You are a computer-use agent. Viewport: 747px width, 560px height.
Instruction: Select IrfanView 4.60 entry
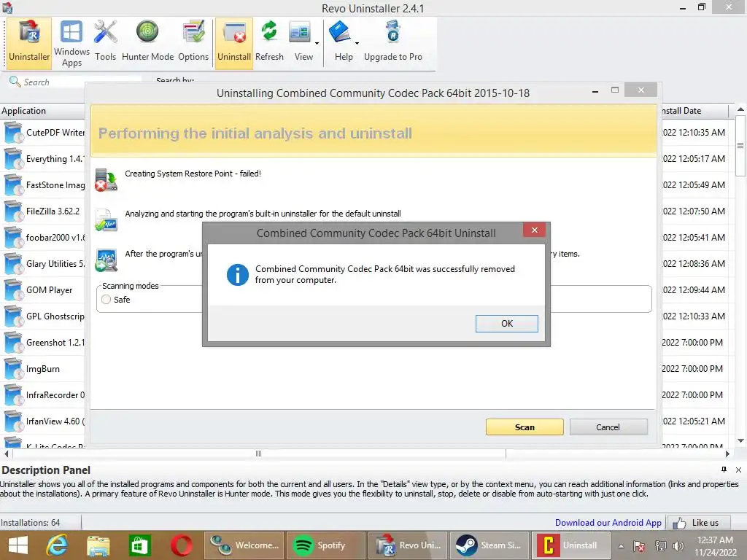(x=44, y=421)
